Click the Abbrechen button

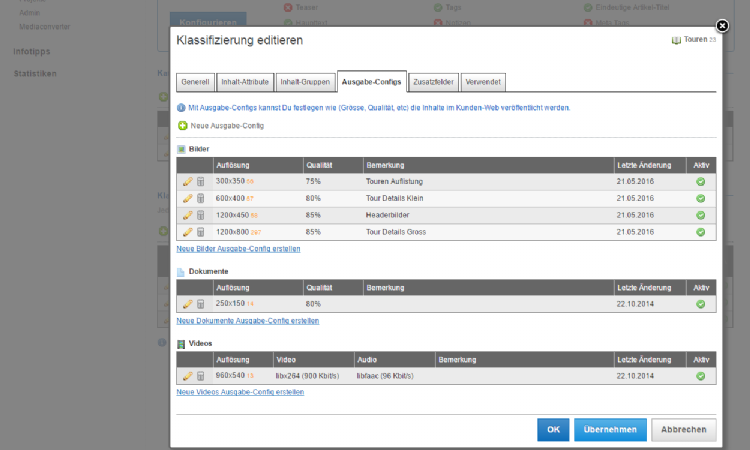tap(684, 429)
